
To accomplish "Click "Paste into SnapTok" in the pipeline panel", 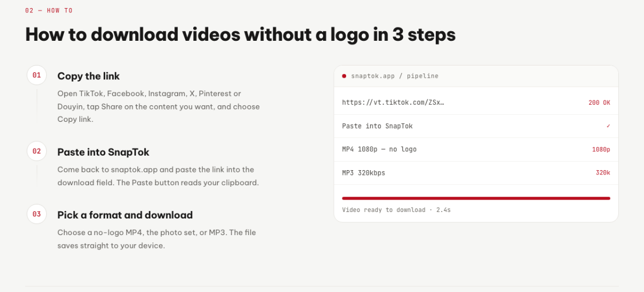I will 377,126.
